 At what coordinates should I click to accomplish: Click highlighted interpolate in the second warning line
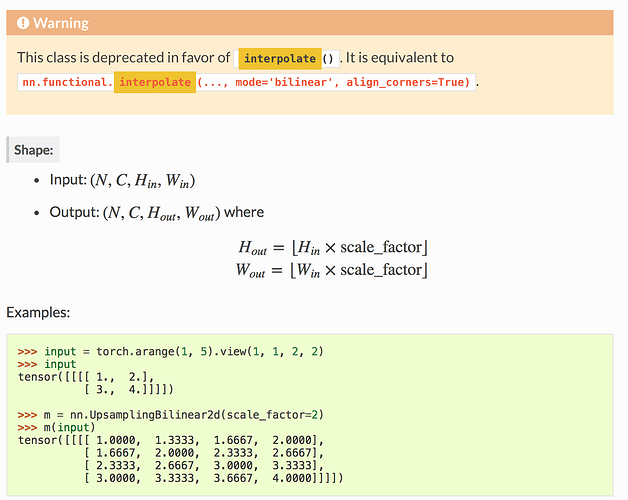154,82
